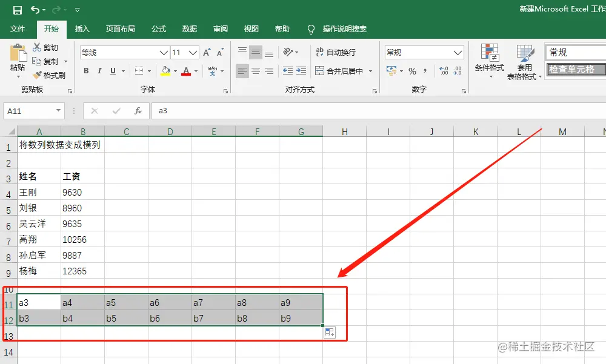Open the 文件 menu tab
This screenshot has height=364, width=606.
click(x=18, y=29)
